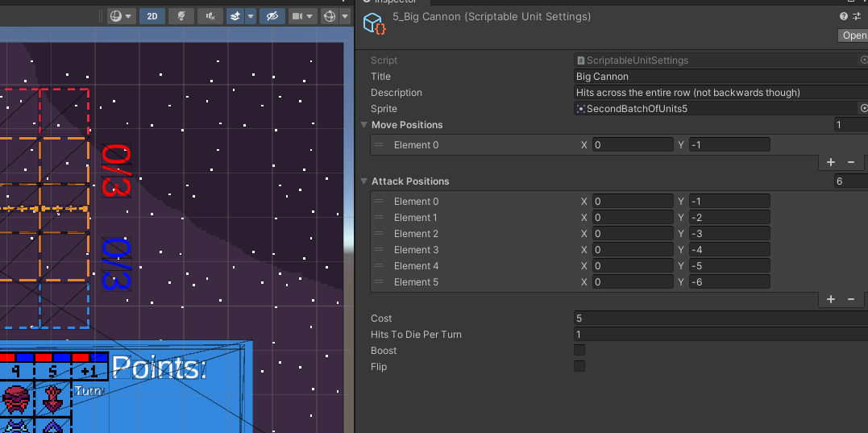The image size is (868, 433).
Task: Toggle scene lighting button
Action: tap(181, 16)
